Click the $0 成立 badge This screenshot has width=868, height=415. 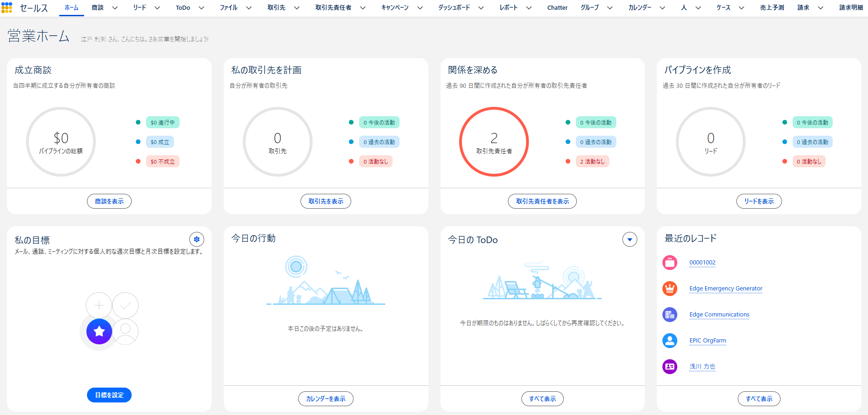(160, 142)
